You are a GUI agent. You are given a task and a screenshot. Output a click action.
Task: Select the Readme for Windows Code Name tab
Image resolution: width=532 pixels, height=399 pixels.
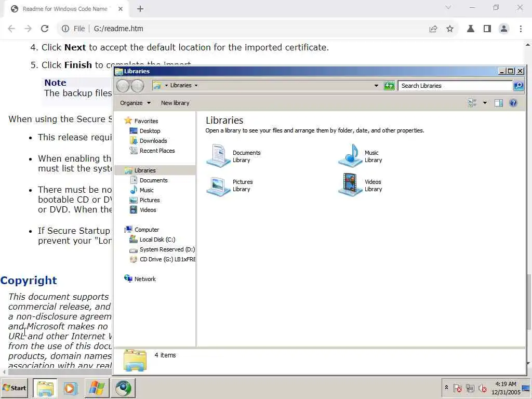pos(64,9)
